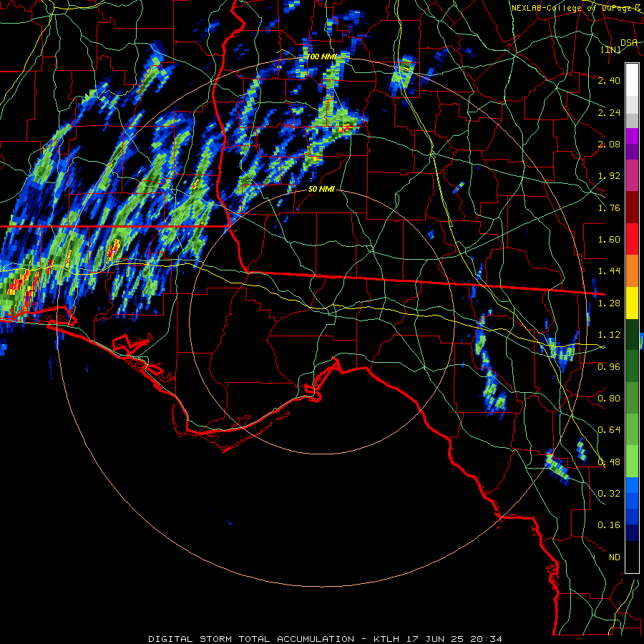Pick the dark maroon legend swatch
The height and width of the screenshot is (644, 644).
click(x=632, y=208)
